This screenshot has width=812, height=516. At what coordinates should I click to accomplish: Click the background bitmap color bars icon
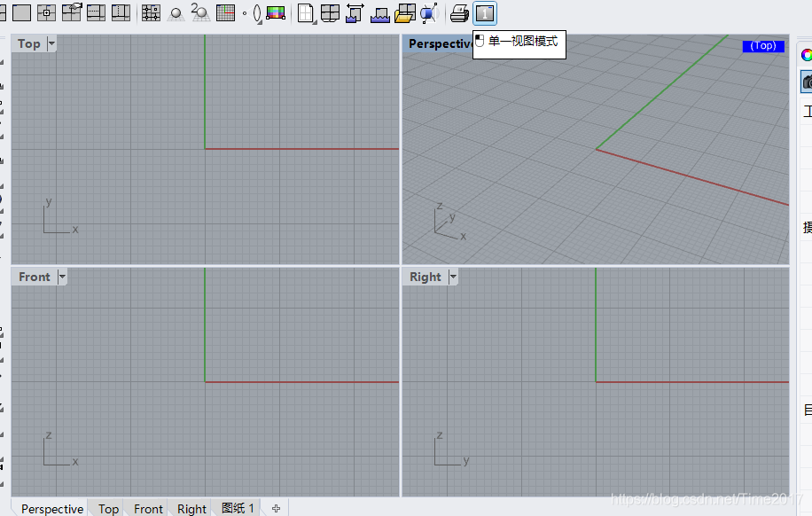click(276, 13)
